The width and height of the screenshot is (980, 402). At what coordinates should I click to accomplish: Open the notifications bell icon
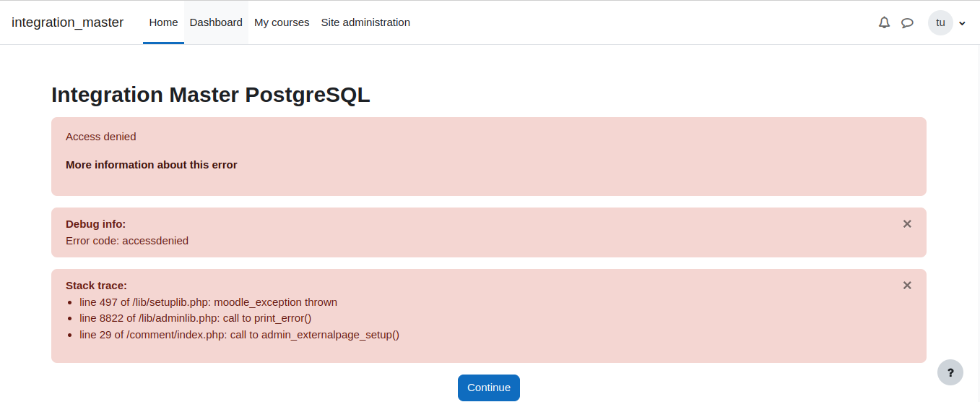pyautogui.click(x=884, y=22)
